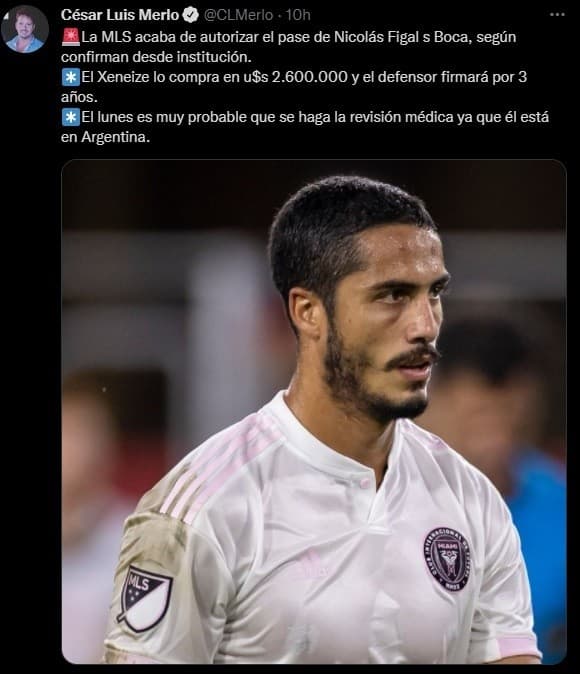The height and width of the screenshot is (674, 580).
Task: Open César Luis Merlo's profile avatar
Action: (x=25, y=29)
